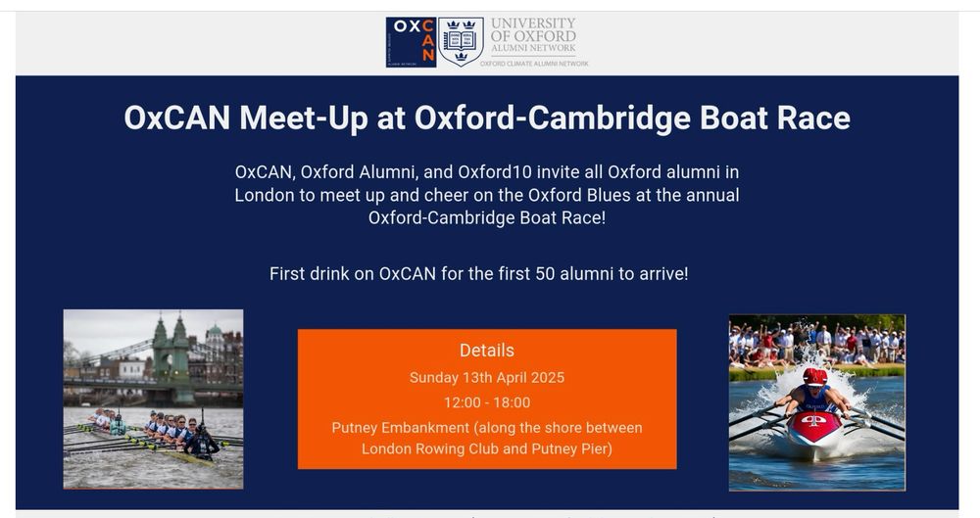Click the 'OxCAN, Oxford Alumni, and Oxford10' invitation line

487,171
